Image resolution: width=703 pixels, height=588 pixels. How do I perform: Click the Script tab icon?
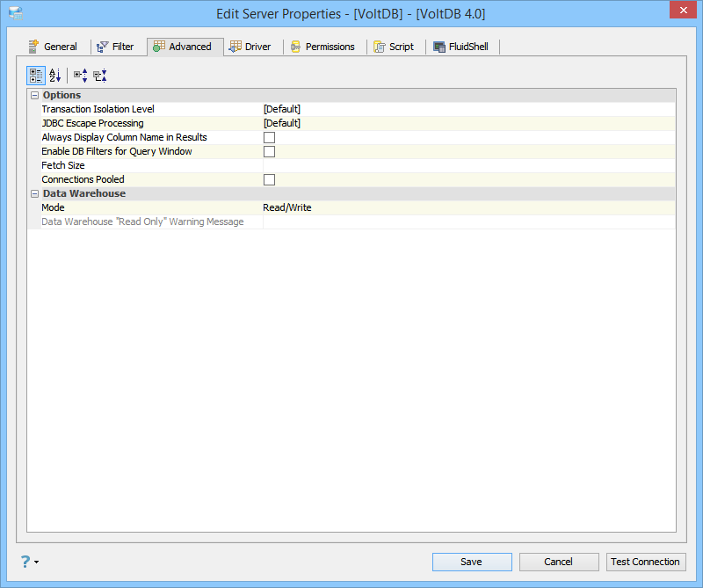click(x=380, y=47)
